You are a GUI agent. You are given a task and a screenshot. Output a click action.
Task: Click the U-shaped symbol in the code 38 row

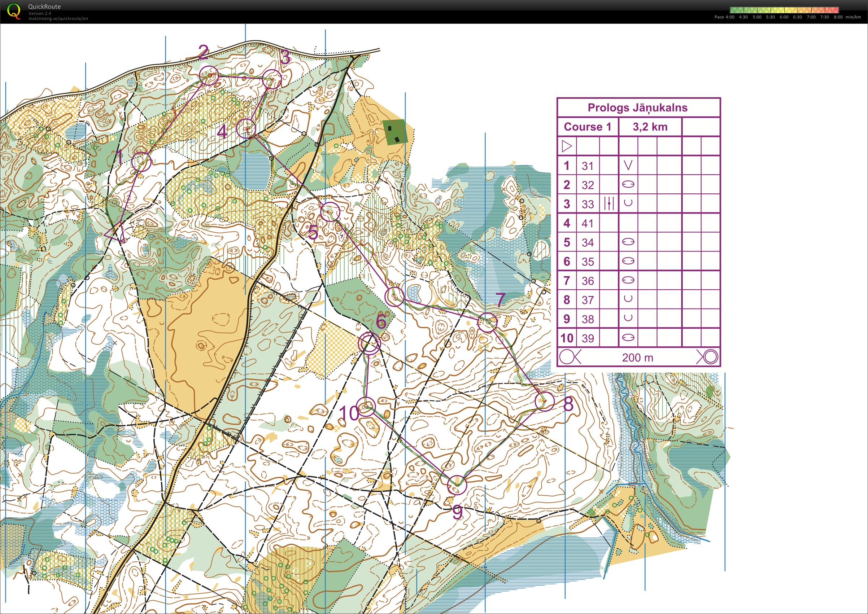(x=628, y=317)
